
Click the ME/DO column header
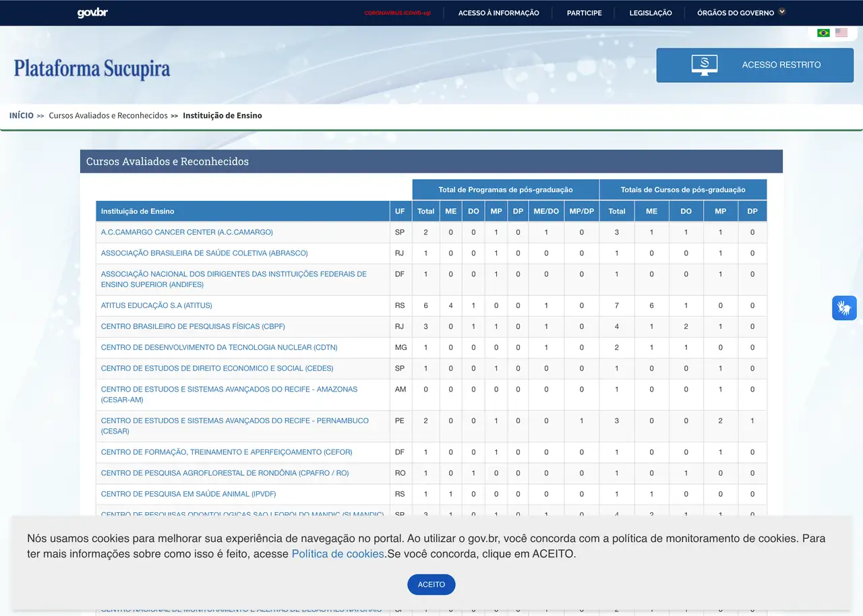pyautogui.click(x=546, y=211)
